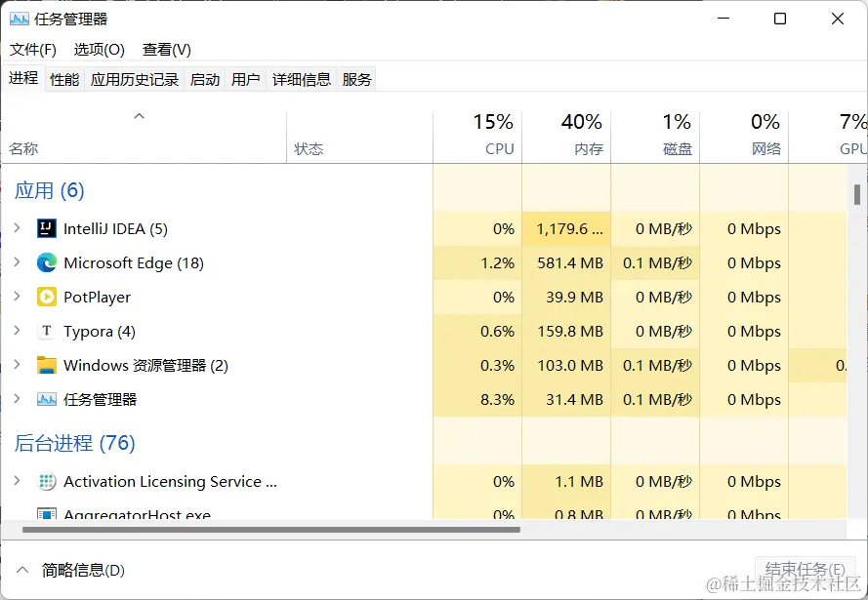Screen dimensions: 868x600
Task: Switch to the 用户 tab
Action: coord(246,80)
